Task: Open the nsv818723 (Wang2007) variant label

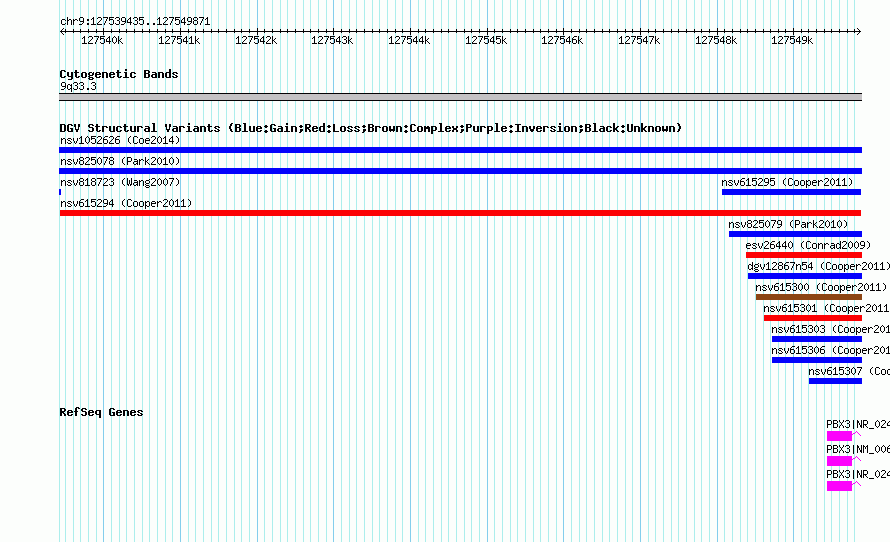Action: click(x=120, y=182)
